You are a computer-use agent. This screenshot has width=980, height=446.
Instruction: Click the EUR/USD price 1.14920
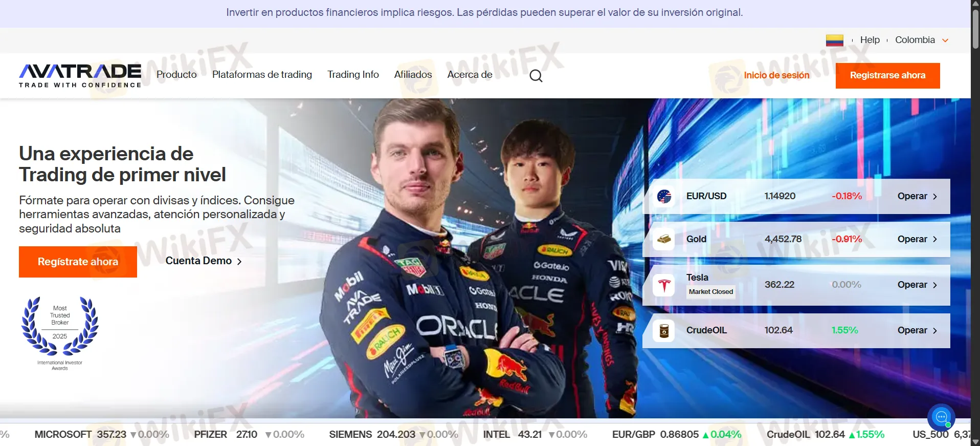tap(780, 196)
